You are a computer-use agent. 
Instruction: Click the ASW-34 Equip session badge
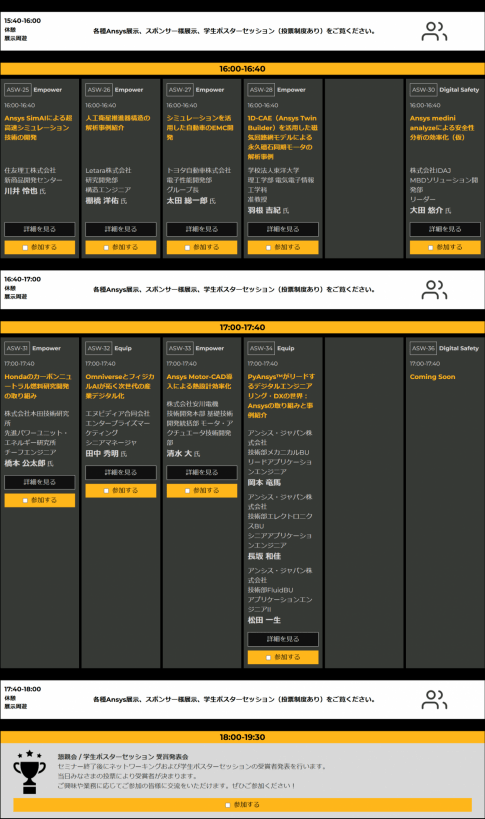(261, 348)
